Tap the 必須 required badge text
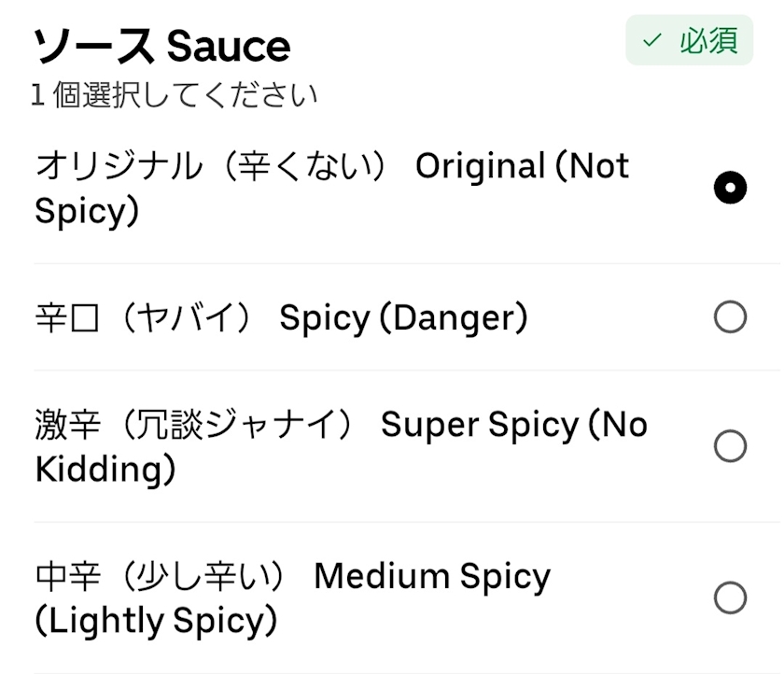 [708, 41]
